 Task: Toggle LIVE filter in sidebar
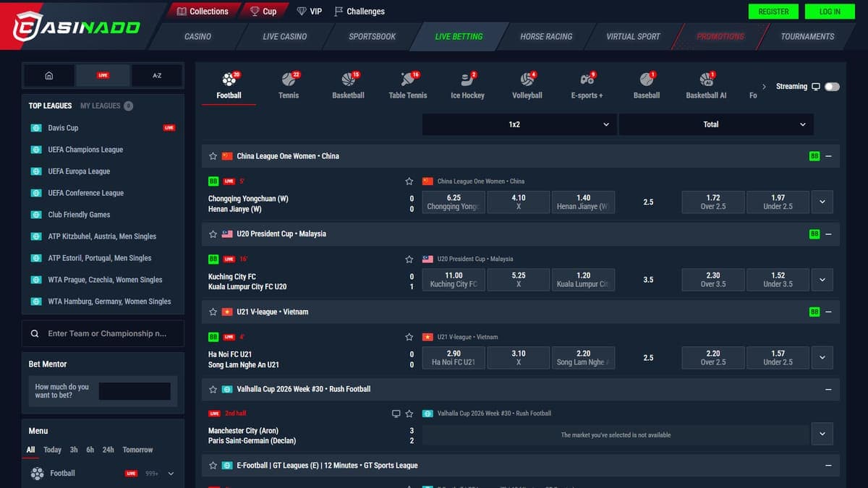point(103,75)
